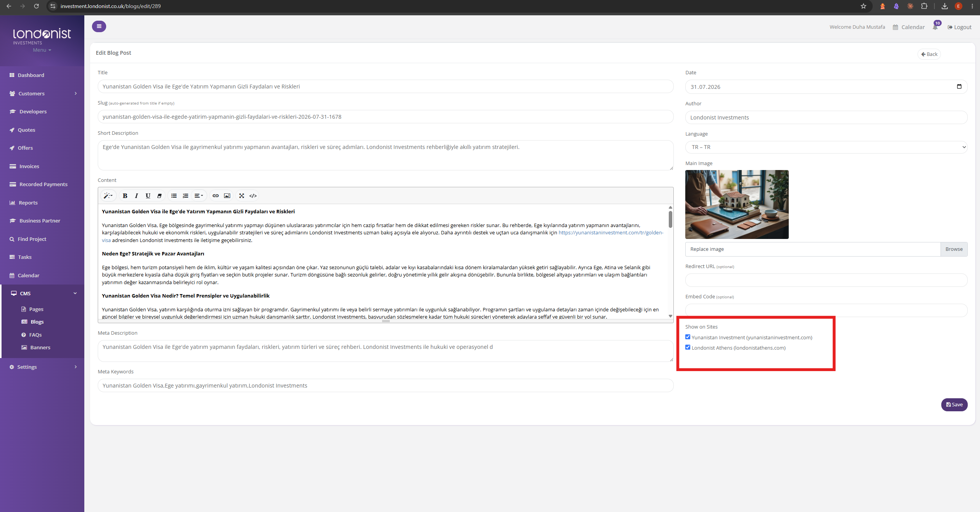Log out using the Logout link

(x=959, y=27)
